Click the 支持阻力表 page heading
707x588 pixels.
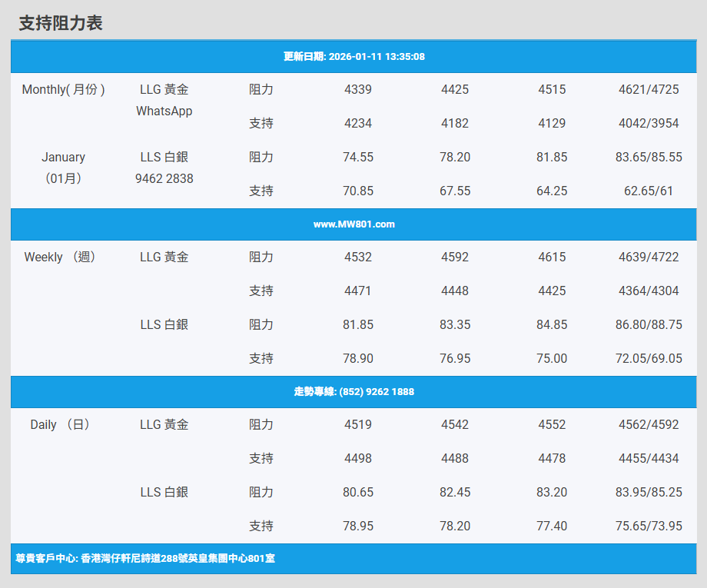coord(61,23)
